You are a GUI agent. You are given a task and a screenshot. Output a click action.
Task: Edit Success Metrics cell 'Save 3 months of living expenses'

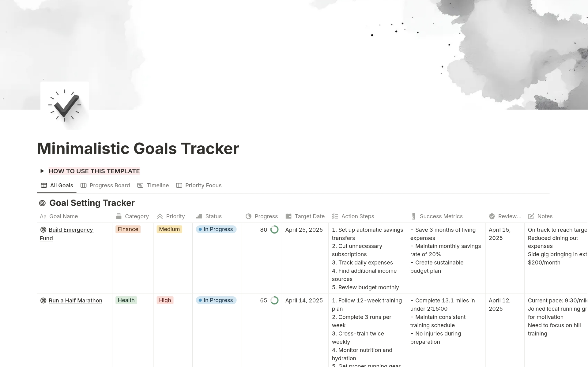point(446,258)
